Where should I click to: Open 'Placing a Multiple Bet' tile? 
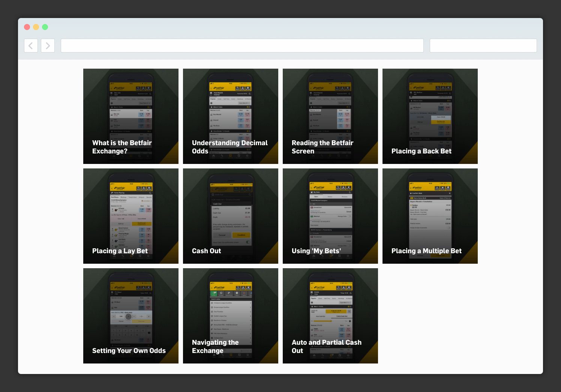pyautogui.click(x=430, y=216)
